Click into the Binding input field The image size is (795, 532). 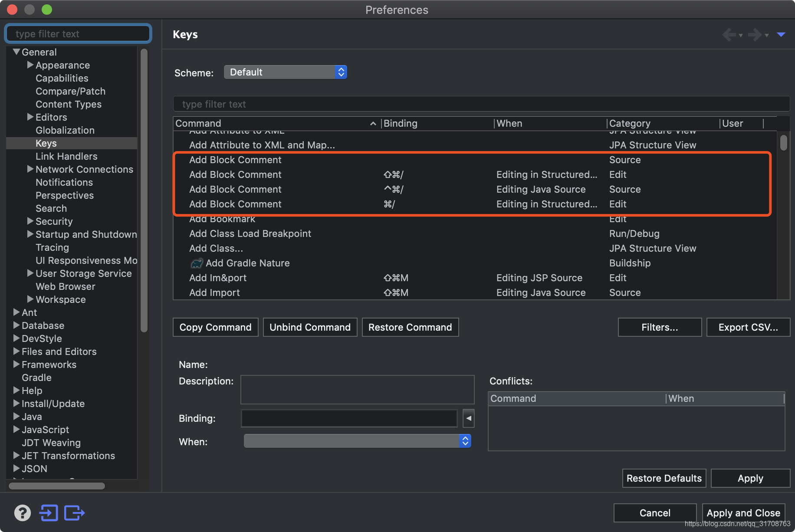pyautogui.click(x=349, y=418)
